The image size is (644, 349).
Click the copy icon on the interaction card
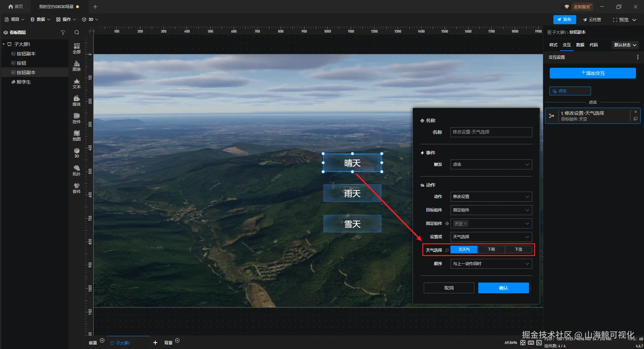click(x=635, y=119)
